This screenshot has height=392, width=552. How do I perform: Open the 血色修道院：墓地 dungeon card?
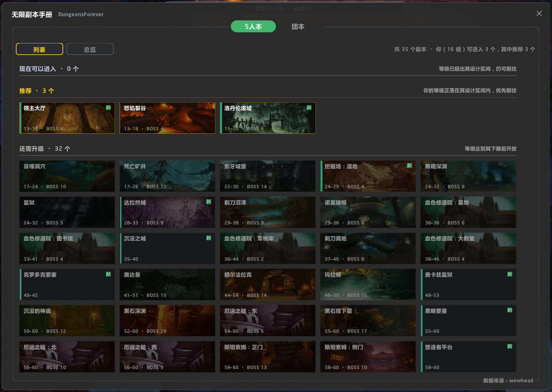[x=468, y=212]
